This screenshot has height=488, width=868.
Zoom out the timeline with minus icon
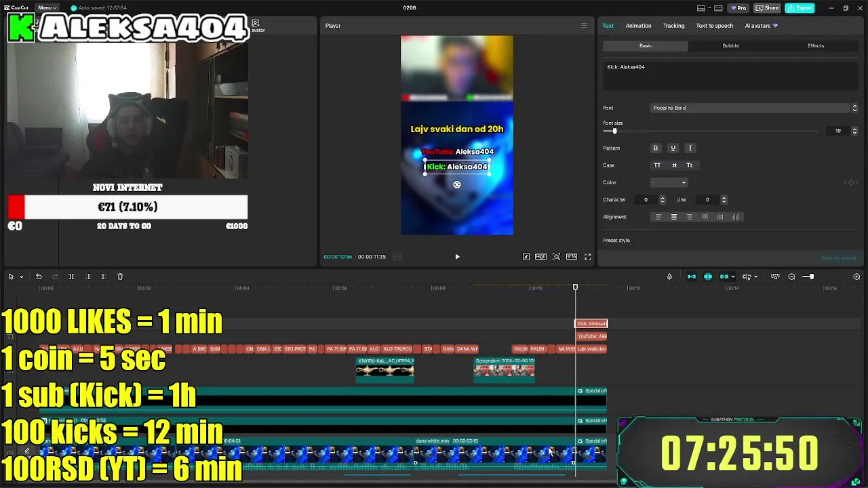[x=791, y=277]
